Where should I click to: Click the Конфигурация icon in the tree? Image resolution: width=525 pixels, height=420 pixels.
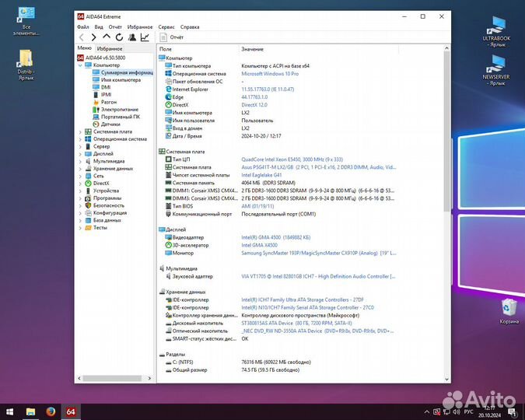pos(88,212)
